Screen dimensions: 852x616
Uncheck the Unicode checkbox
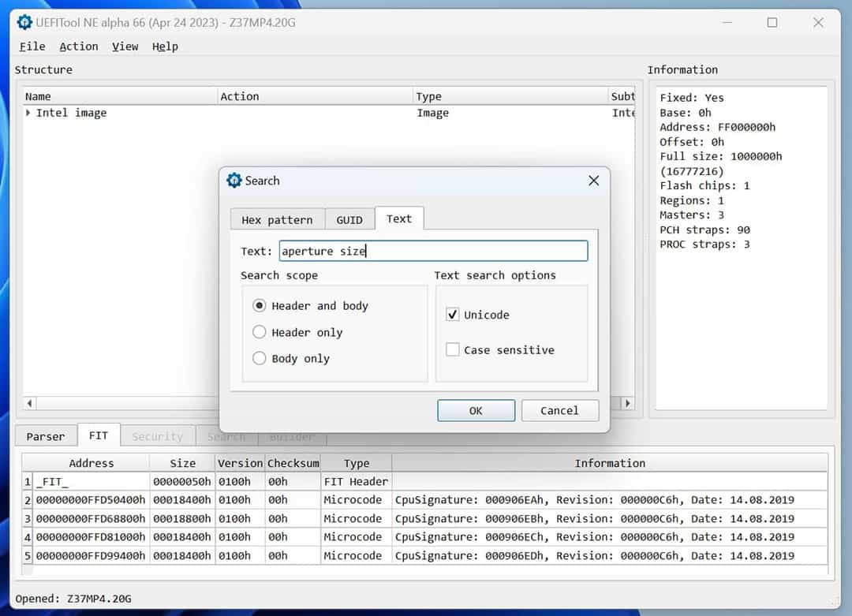pos(453,315)
